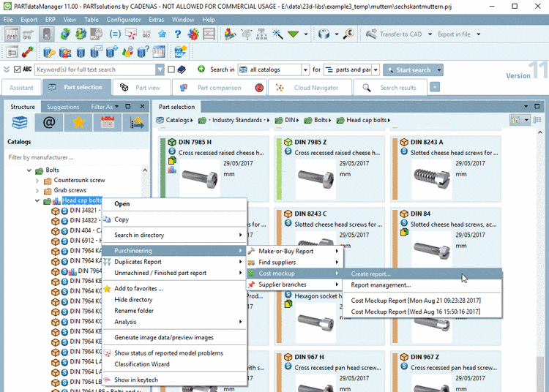Screen dimensions: 549x392
Task: Click the hierarchy tree diagram icon
Action: pyautogui.click(x=262, y=34)
